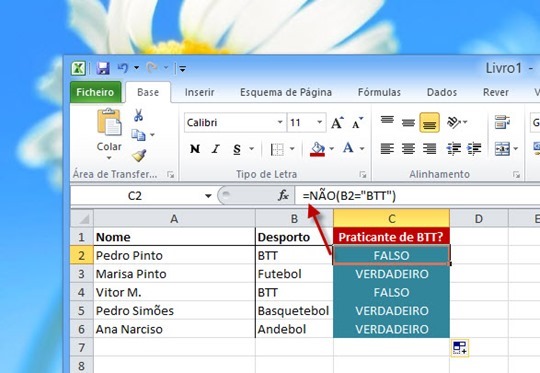Toggle underline (S) formatting

237,149
